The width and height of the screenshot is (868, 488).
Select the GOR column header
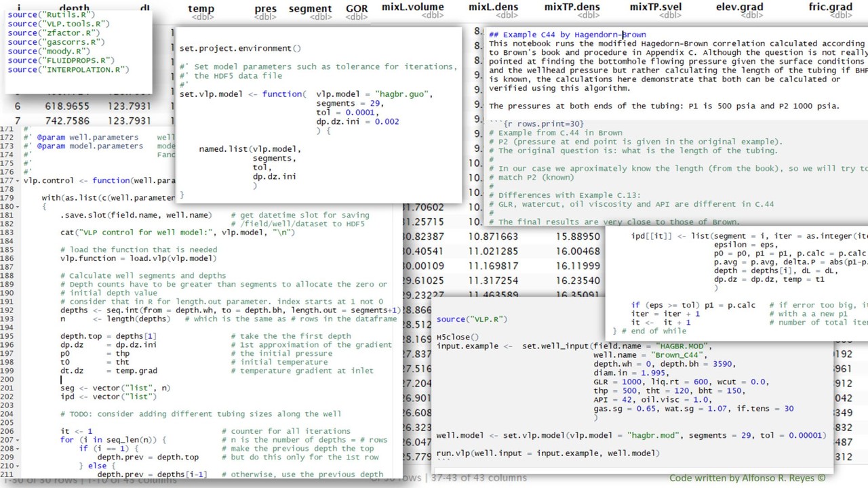[x=357, y=9]
